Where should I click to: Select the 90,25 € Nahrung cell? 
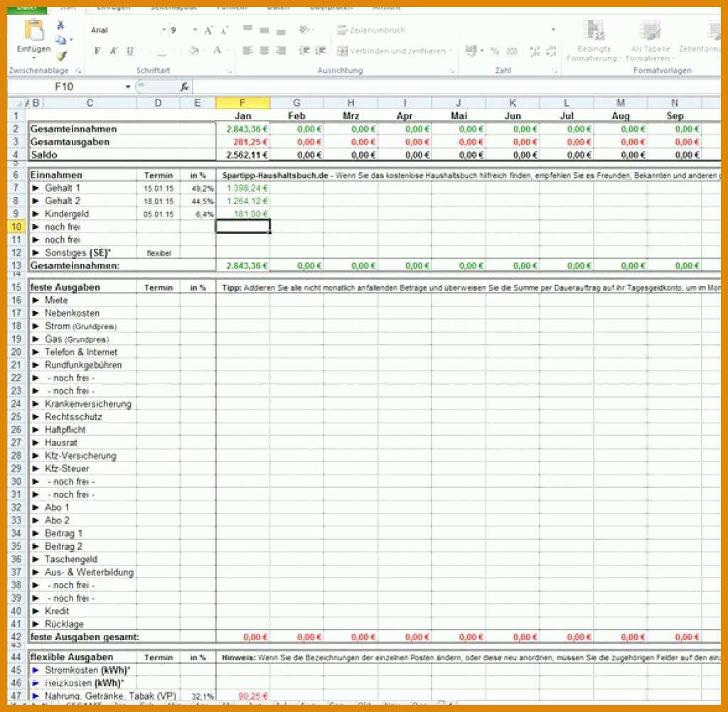click(x=243, y=696)
